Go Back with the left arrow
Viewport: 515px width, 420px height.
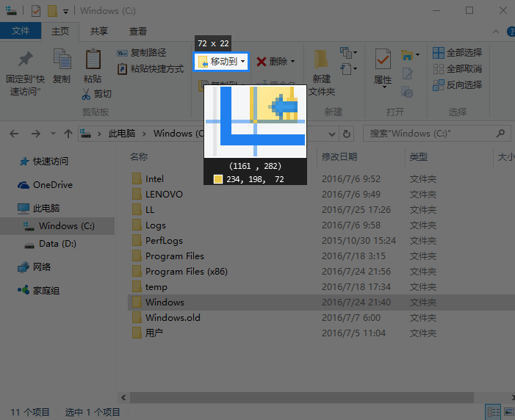[x=14, y=134]
